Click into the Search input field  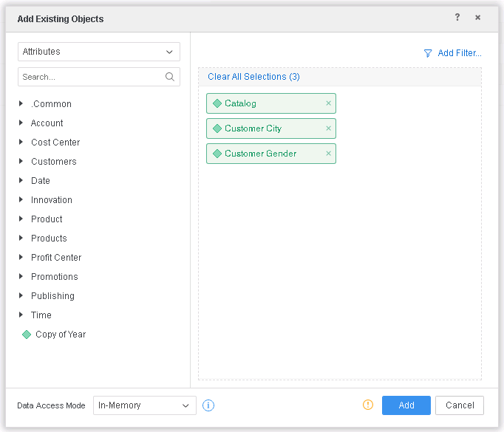[89, 77]
